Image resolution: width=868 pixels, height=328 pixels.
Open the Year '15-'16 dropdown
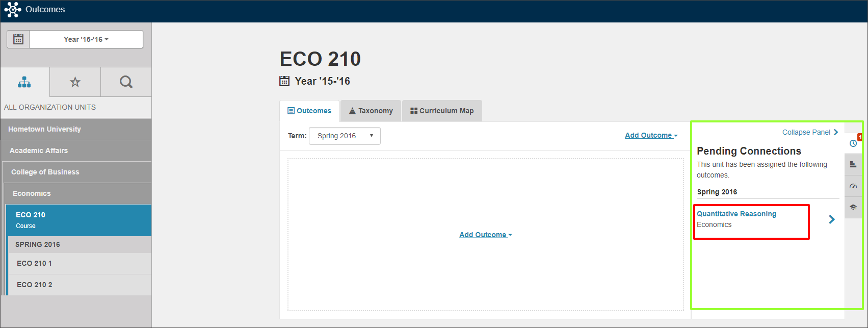pyautogui.click(x=86, y=39)
